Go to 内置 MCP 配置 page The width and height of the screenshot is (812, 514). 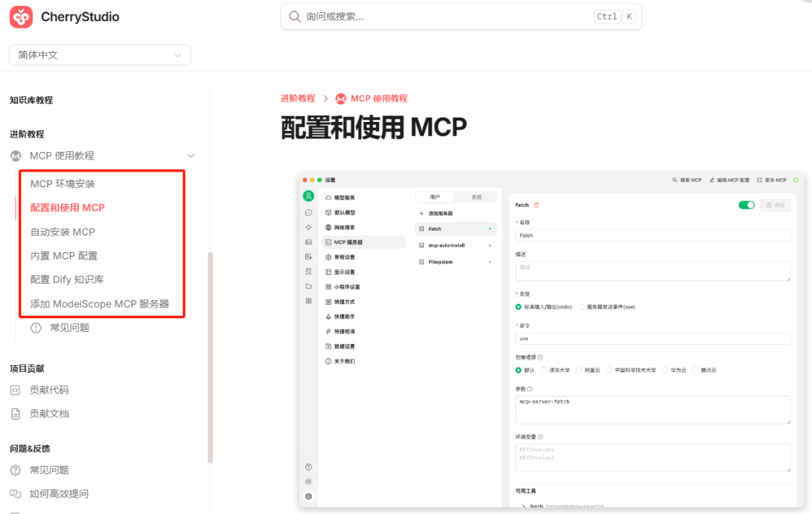[64, 255]
